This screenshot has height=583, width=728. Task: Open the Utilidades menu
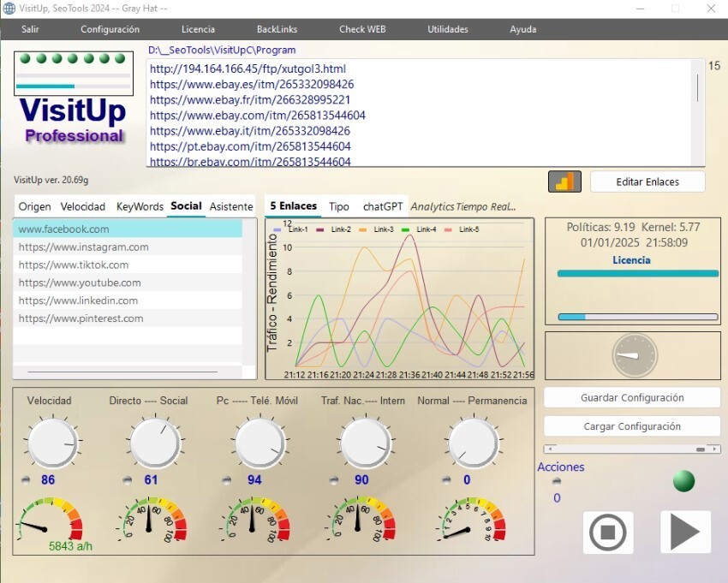[x=448, y=29]
